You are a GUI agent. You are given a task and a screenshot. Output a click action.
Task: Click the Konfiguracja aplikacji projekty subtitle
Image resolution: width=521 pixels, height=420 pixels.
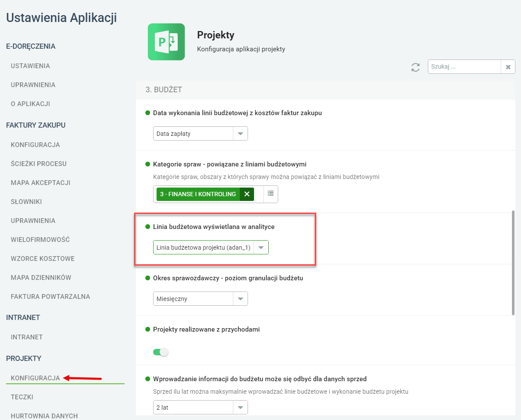[x=241, y=49]
